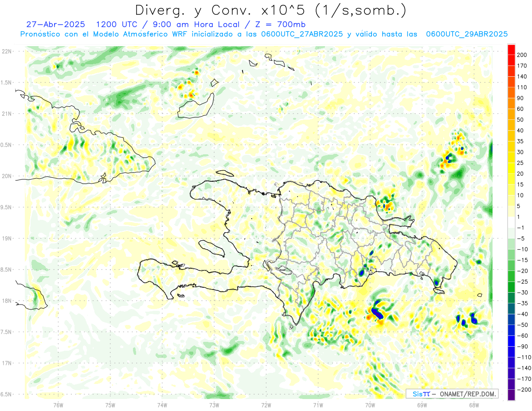
Task: Click the "140" positive color scale value
Action: click(522, 77)
